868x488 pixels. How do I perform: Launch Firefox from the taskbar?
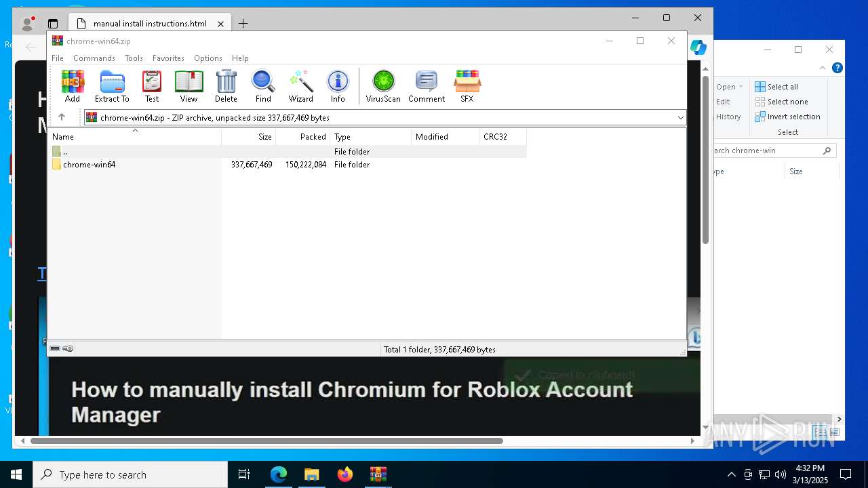(x=345, y=474)
